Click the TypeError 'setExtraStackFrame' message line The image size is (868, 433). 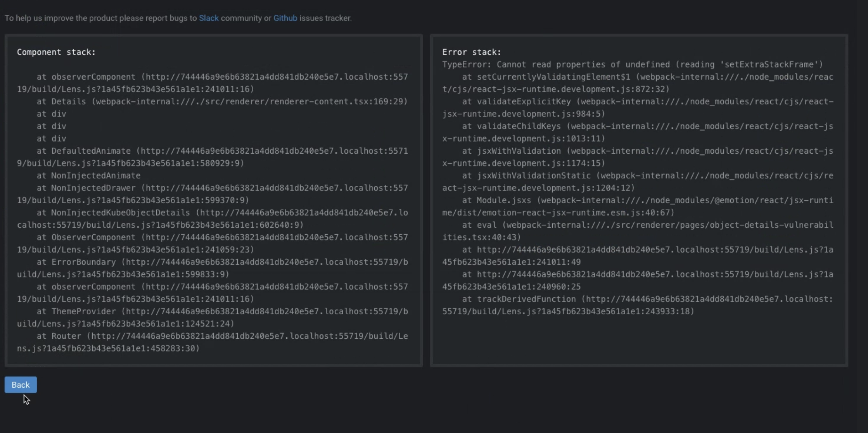pos(633,64)
